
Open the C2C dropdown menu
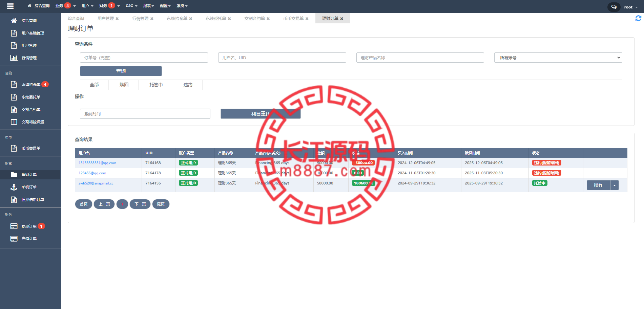tap(131, 6)
